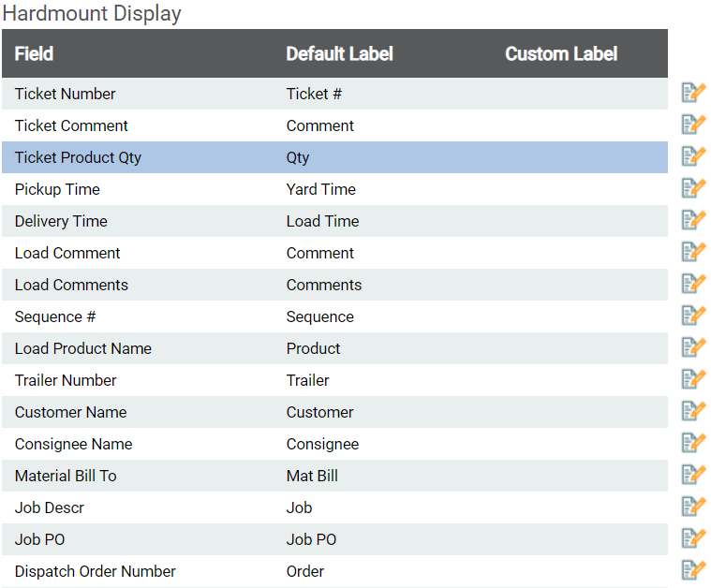The width and height of the screenshot is (711, 588).
Task: Click edit icon for Load Product Name
Action: 693,347
